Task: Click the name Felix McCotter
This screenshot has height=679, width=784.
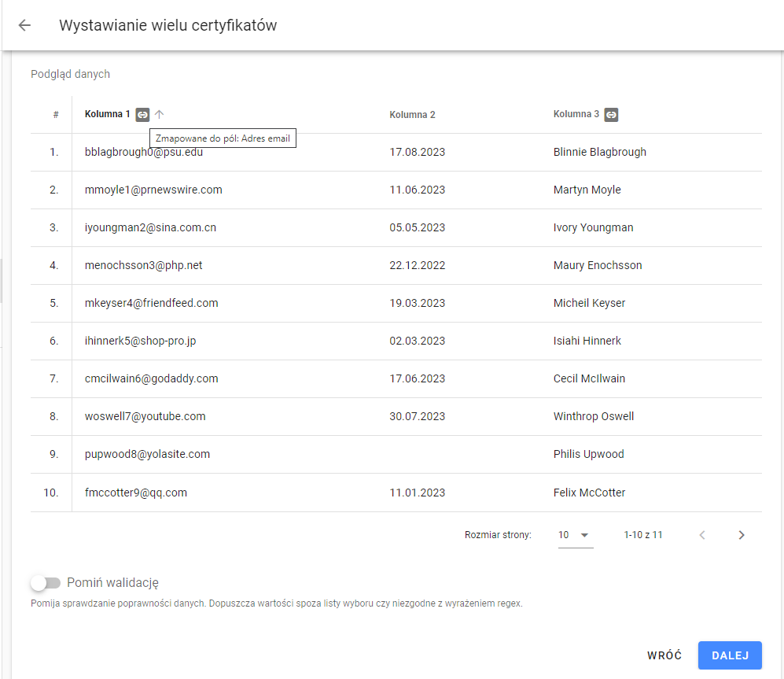Action: pos(589,493)
